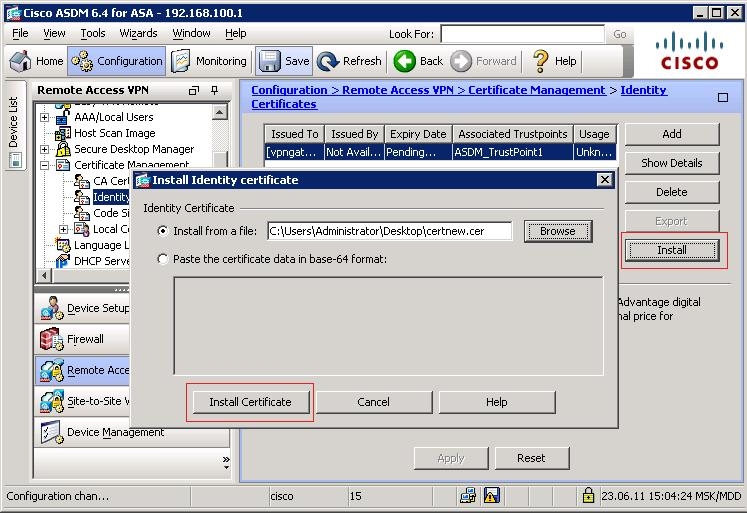Open the Window menu
747x513 pixels.
191,33
